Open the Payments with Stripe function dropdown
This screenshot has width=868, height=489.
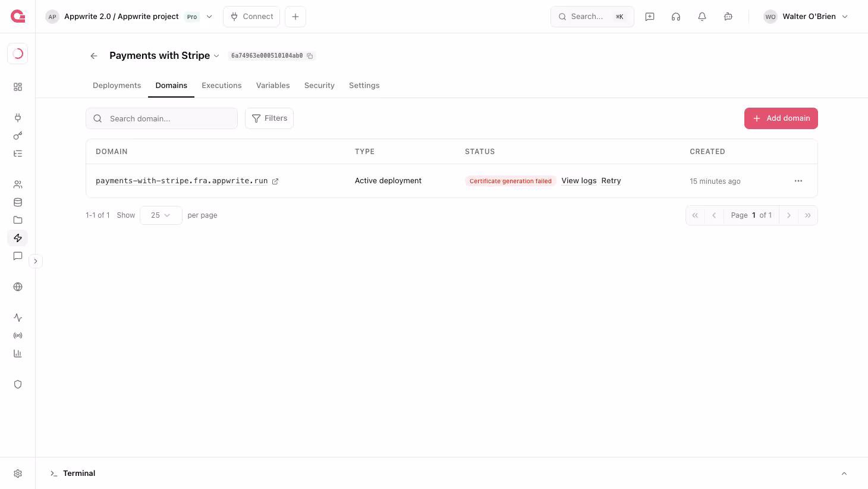216,56
